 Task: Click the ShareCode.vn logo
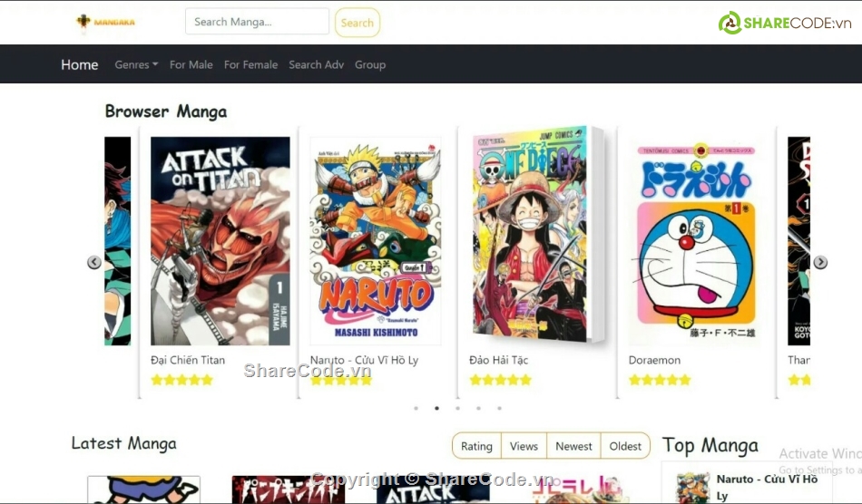tap(785, 23)
